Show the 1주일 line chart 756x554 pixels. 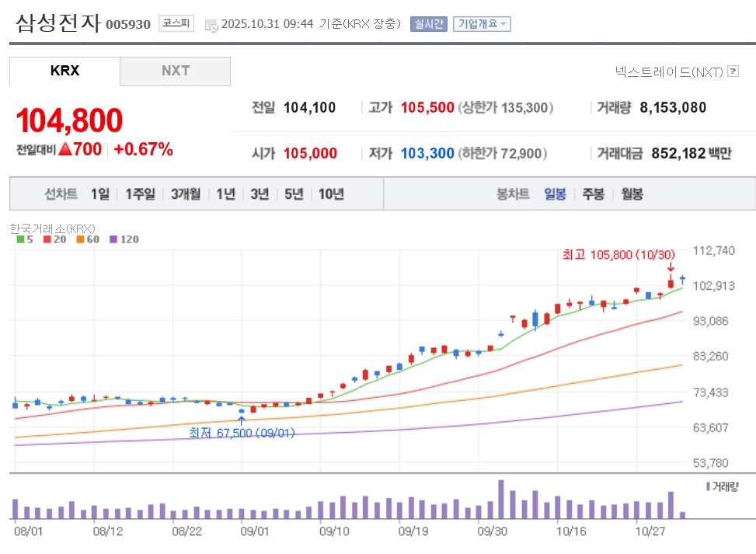coord(140,194)
